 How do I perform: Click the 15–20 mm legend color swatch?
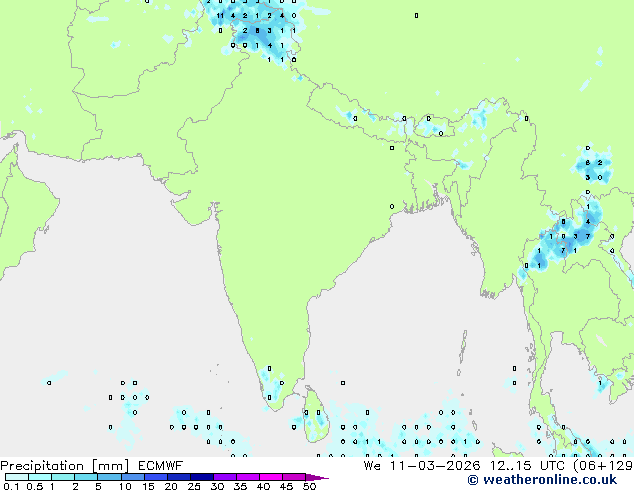(156, 477)
